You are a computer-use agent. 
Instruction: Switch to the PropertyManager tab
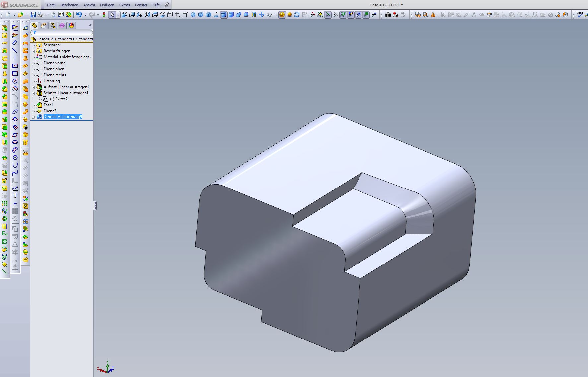pos(43,25)
